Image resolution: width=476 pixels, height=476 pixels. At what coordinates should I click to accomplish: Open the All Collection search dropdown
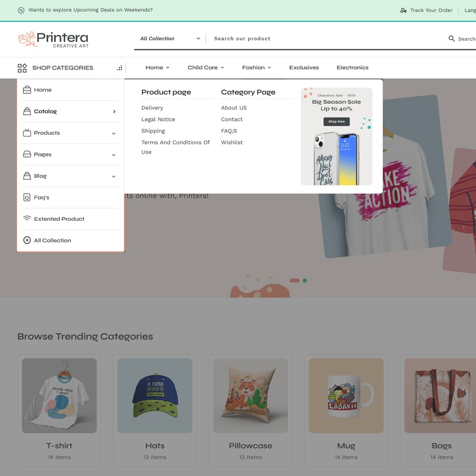[x=170, y=39]
